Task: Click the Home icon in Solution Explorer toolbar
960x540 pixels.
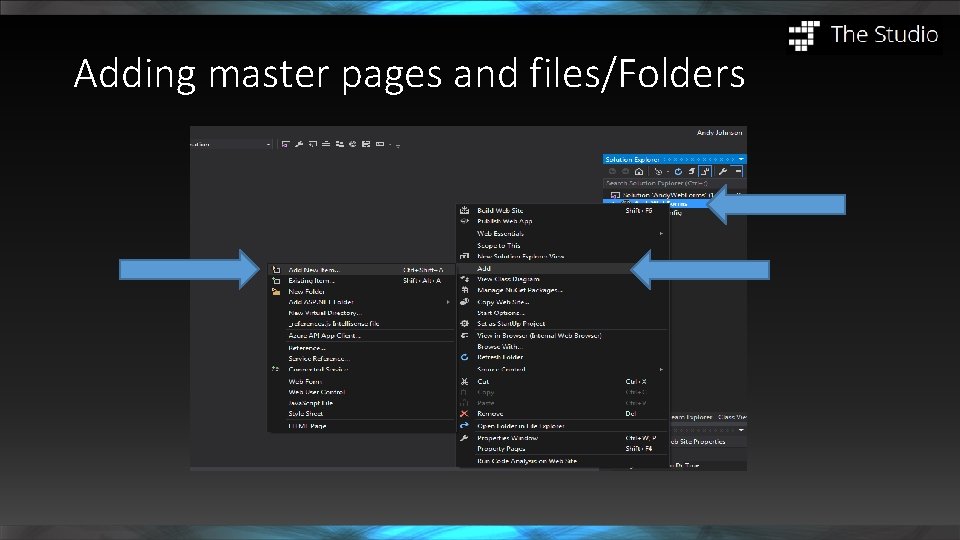Action: pos(639,171)
